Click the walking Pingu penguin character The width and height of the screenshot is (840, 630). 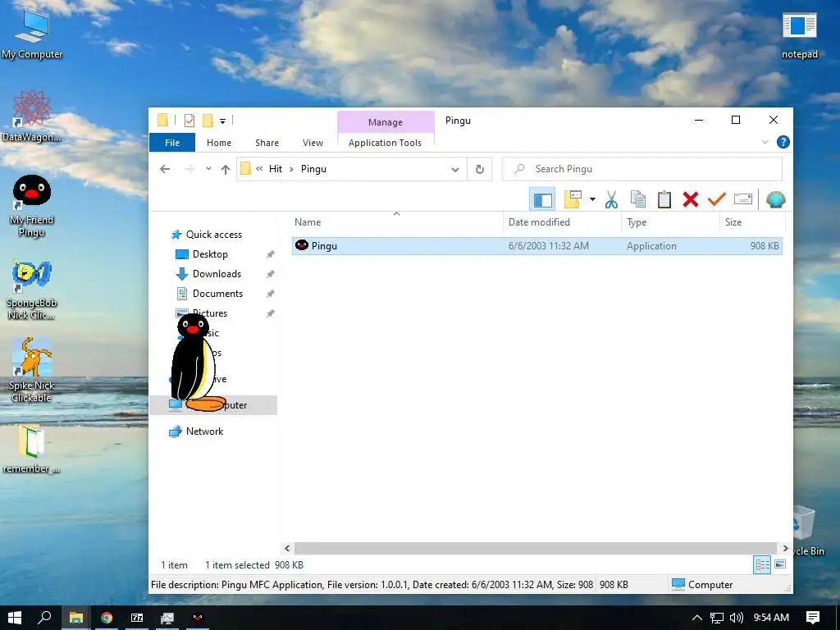pos(195,363)
